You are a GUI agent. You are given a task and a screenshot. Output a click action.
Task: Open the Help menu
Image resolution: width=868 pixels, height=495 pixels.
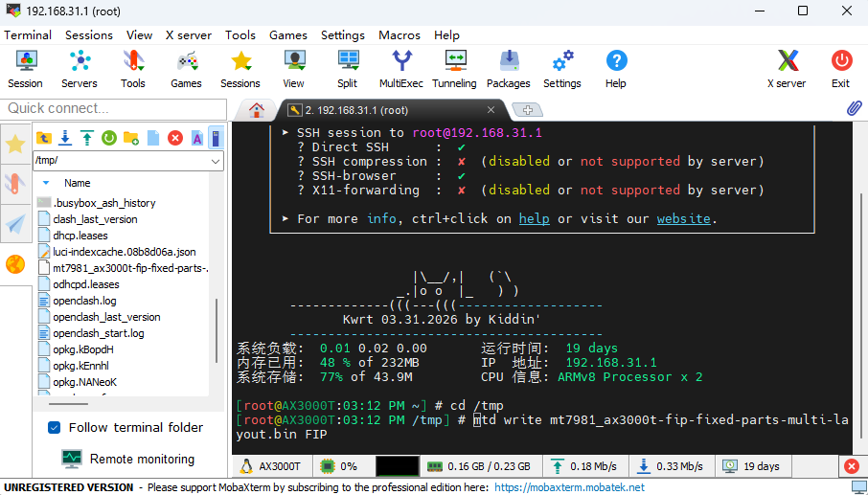click(446, 35)
